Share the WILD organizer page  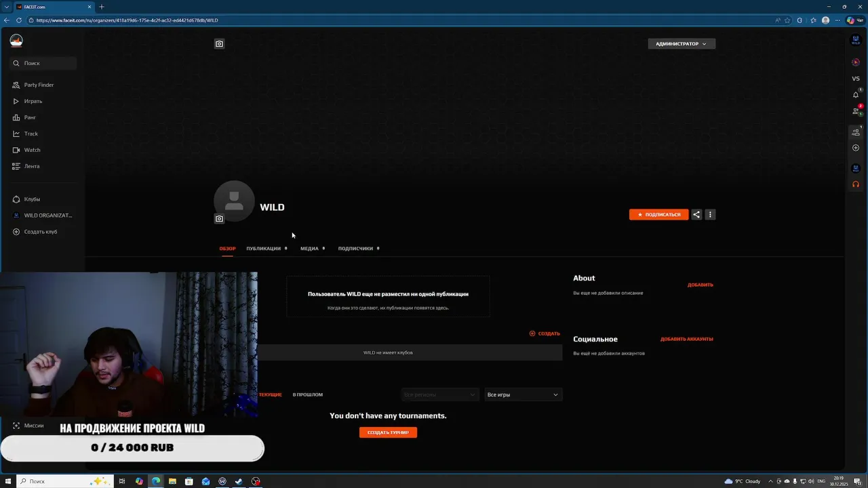point(696,214)
